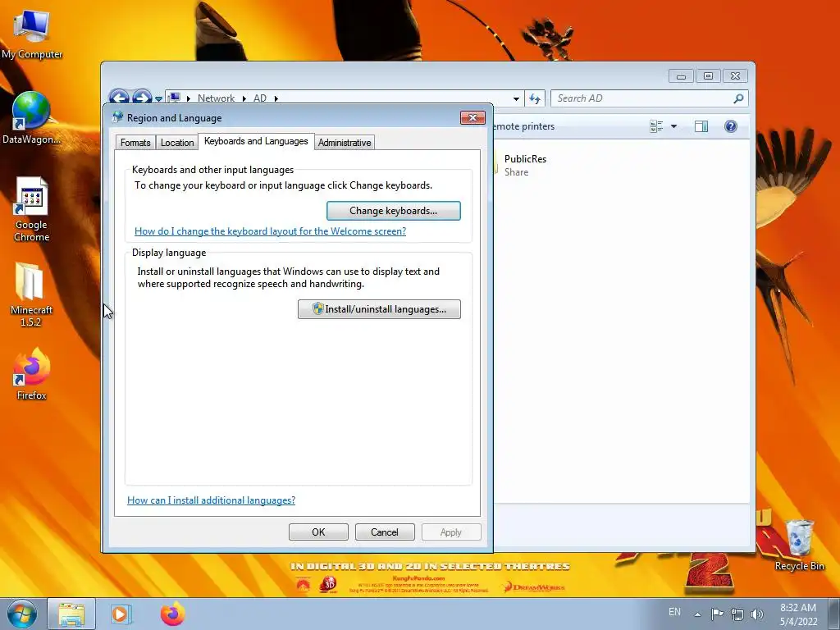Refresh the AD Explorer location
The image size is (840, 630).
pyautogui.click(x=535, y=98)
